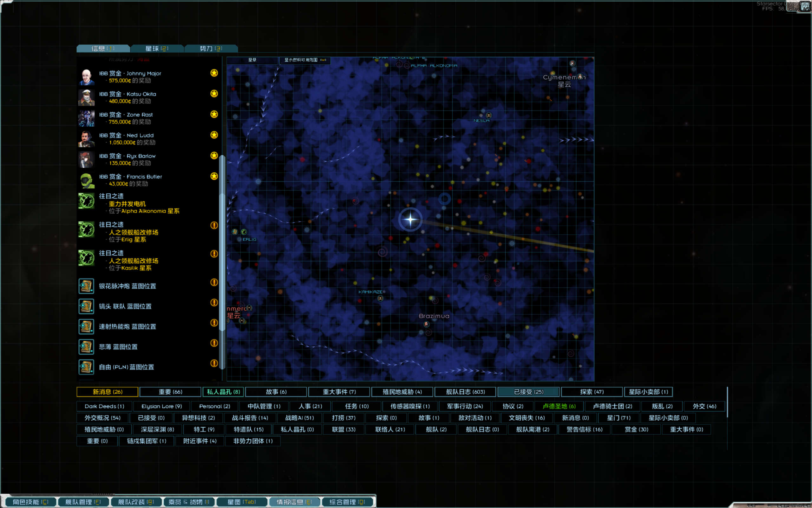
Task: Click the player fleet location star on map
Action: coord(410,219)
